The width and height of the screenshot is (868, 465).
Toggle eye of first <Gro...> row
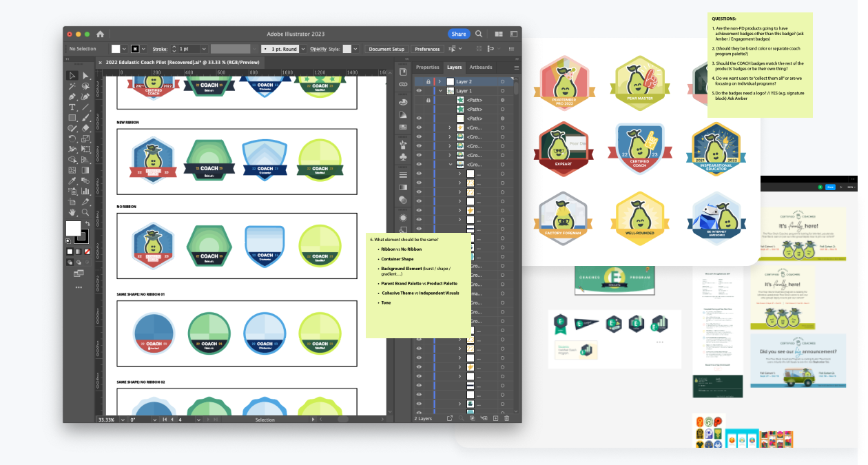tap(419, 127)
